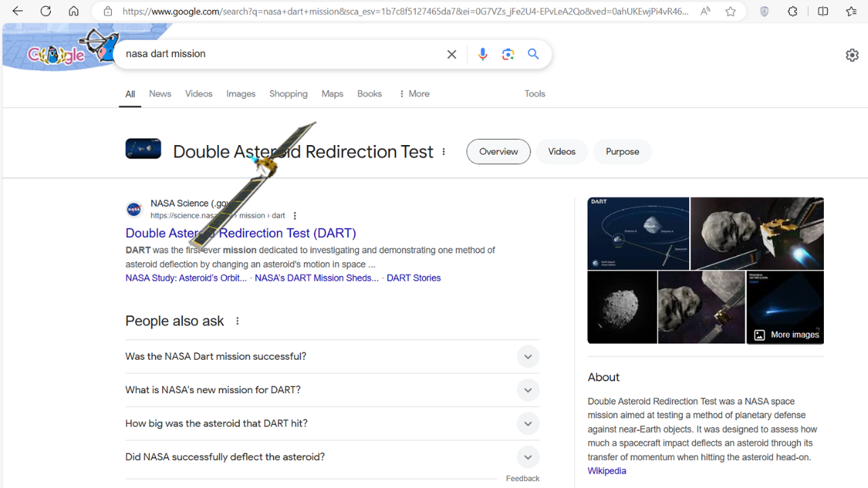Go back with the browser back arrow
Viewport: 868px width, 488px height.
(x=18, y=12)
